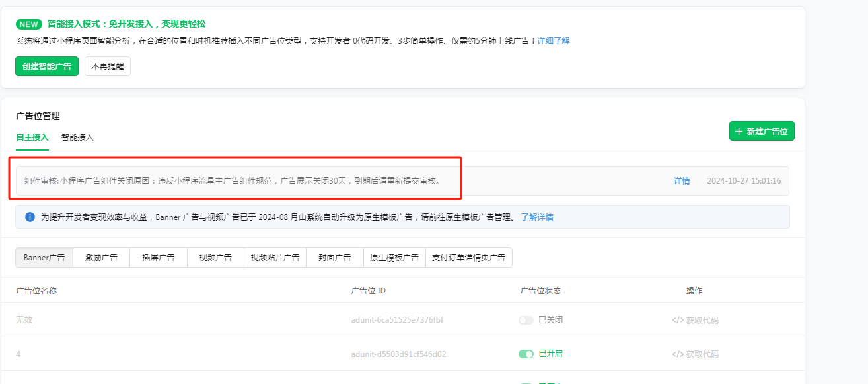Click ad unit name 无效
The width and height of the screenshot is (868, 384).
pyautogui.click(x=24, y=320)
